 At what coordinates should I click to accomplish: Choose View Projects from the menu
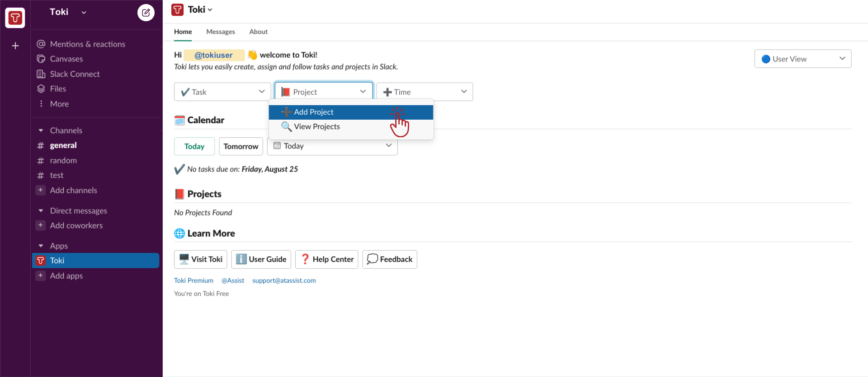(x=351, y=127)
